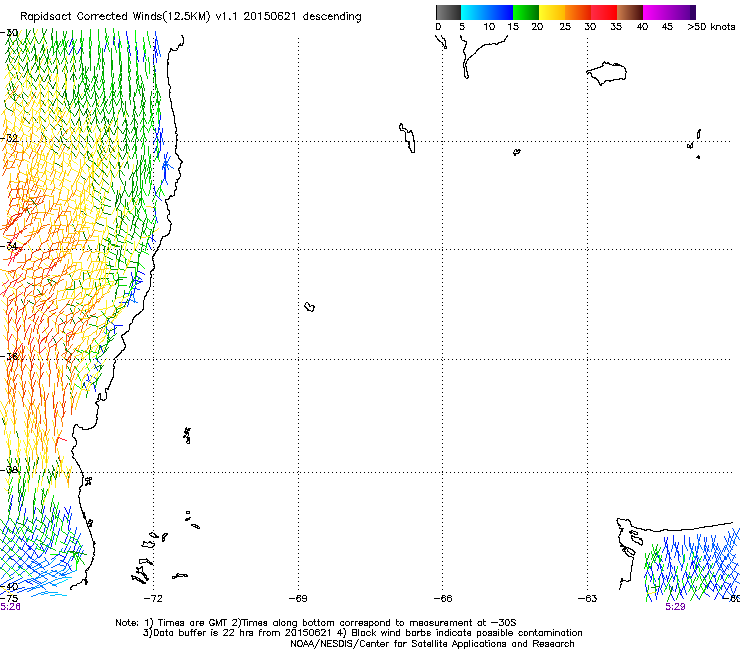The width and height of the screenshot is (740, 650).
Task: Click the '>50 knots' legend label
Action: [711, 27]
